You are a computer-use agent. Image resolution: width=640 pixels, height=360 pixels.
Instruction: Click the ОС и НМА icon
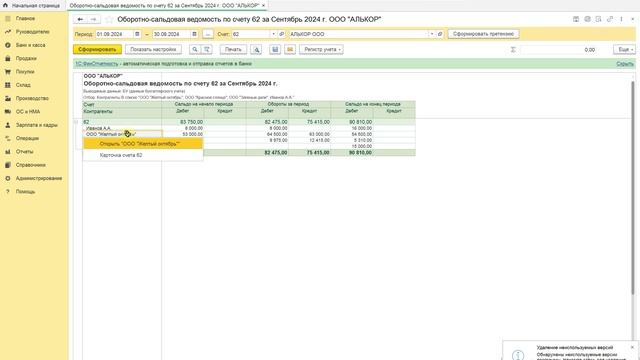click(x=8, y=111)
